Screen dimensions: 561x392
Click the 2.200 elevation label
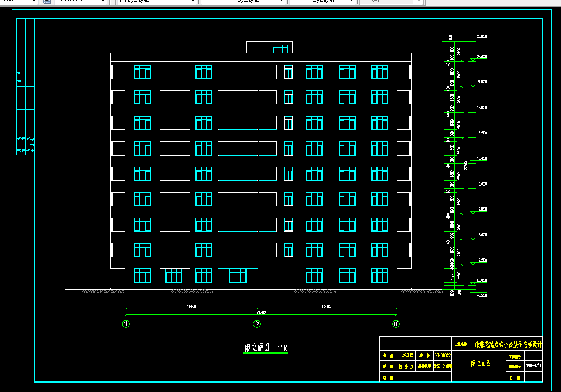[482, 260]
